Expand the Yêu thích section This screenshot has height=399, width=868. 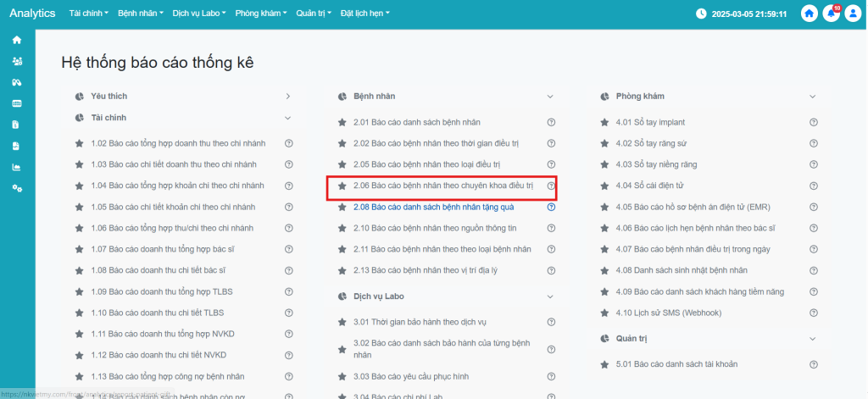click(x=288, y=97)
